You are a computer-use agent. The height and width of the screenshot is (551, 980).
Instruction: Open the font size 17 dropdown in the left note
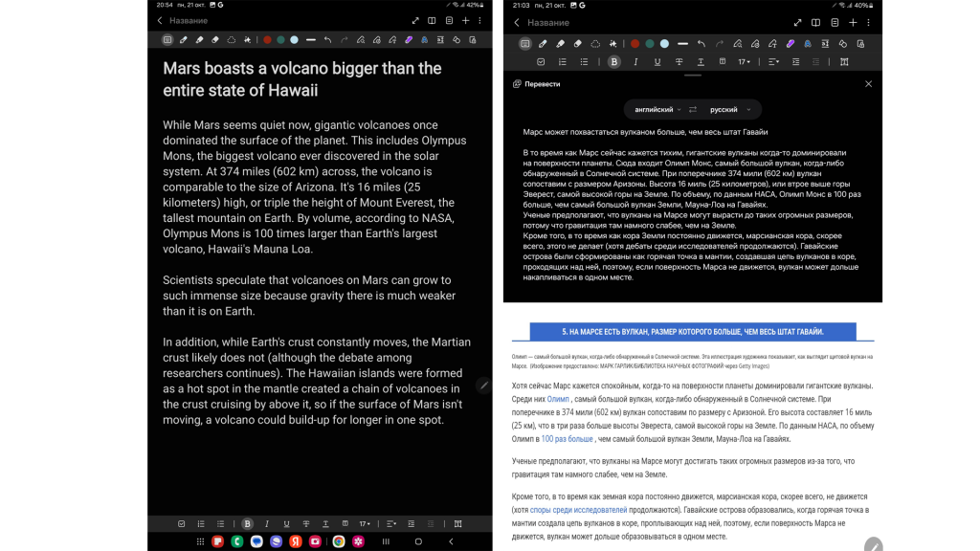[365, 524]
